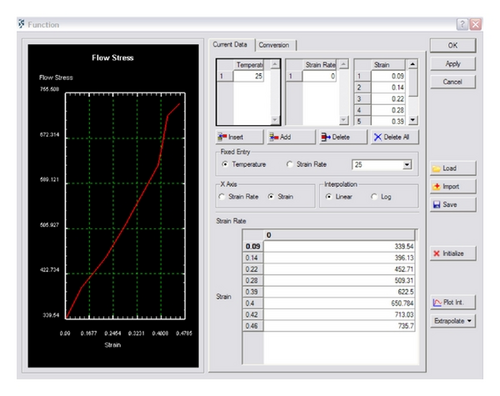500x396 pixels.
Task: Open the Extrapolate dropdown menu
Action: (453, 321)
